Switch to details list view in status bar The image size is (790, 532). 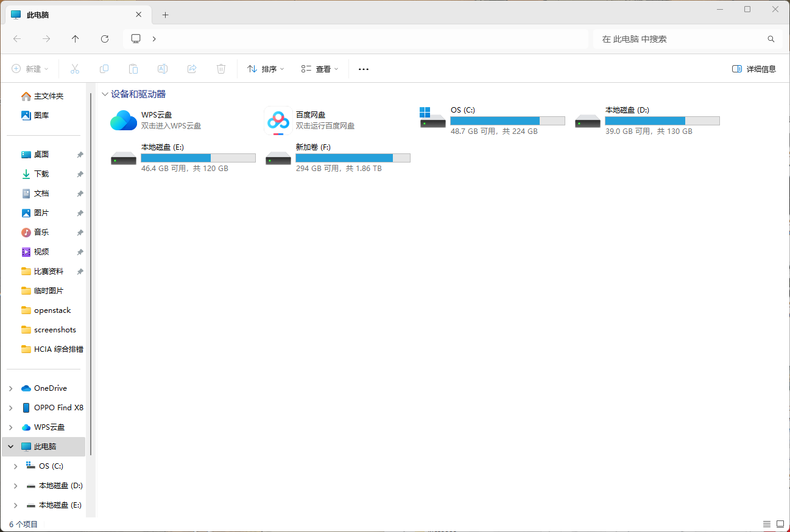(766, 524)
